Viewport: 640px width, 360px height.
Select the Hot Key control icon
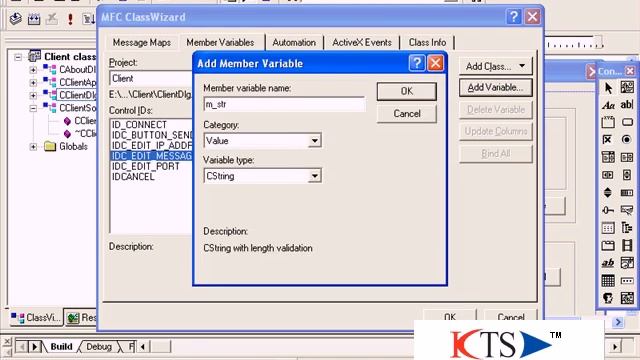point(627,210)
